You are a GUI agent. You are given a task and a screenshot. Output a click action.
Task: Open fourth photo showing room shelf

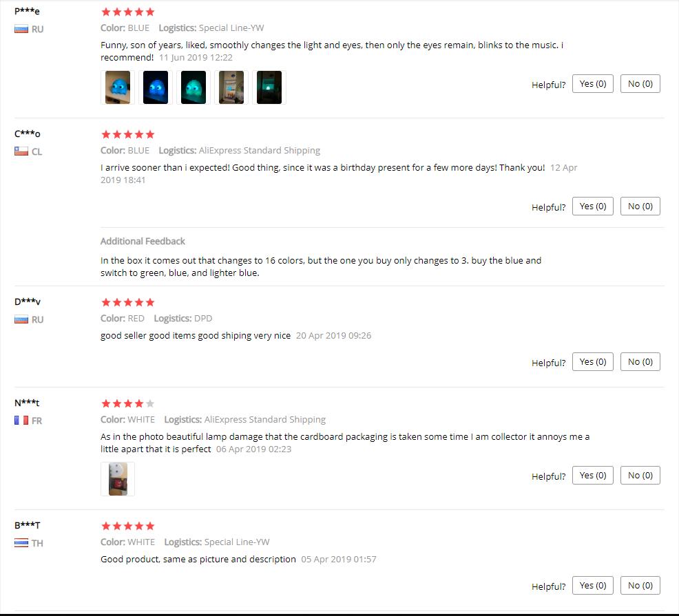pos(231,87)
